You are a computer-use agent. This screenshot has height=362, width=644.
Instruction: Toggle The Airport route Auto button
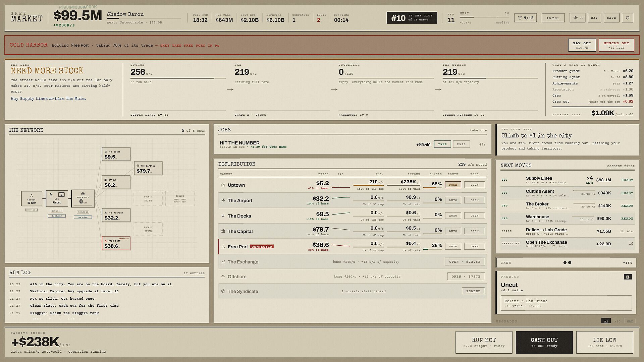pos(453,200)
